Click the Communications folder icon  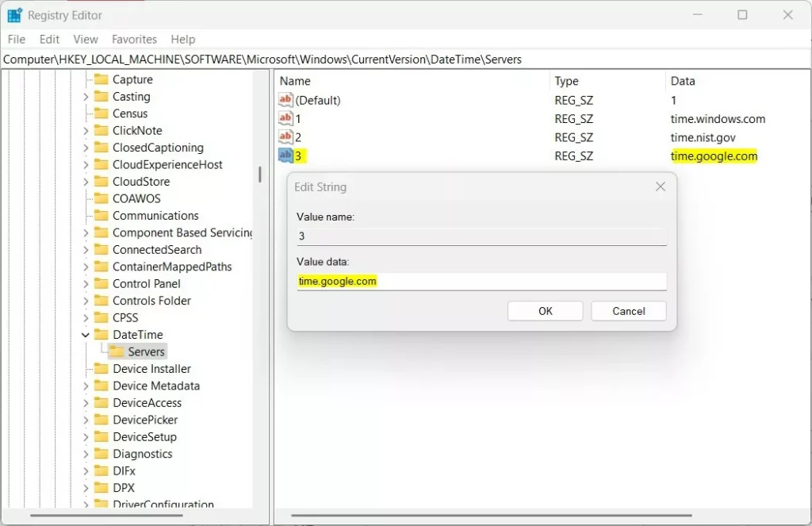coord(101,216)
